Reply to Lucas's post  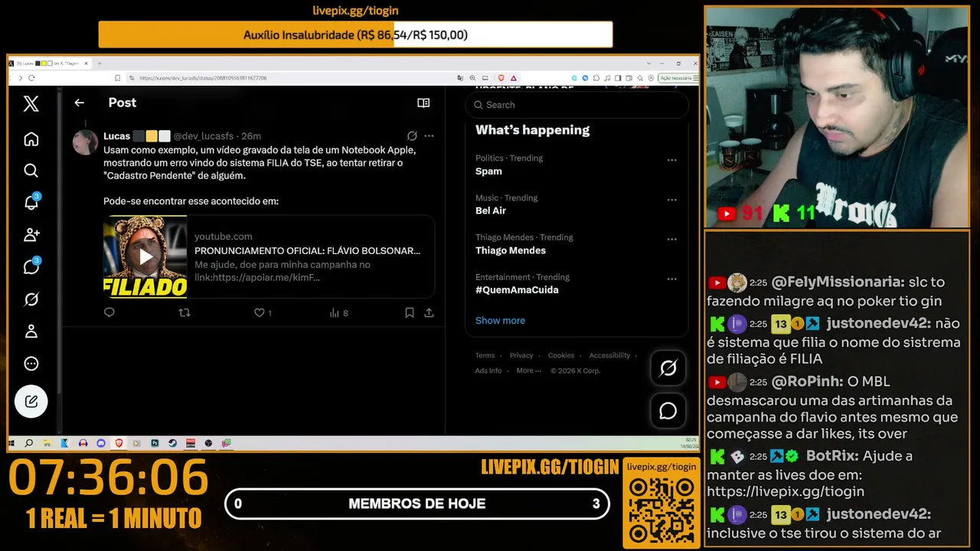pos(109,312)
